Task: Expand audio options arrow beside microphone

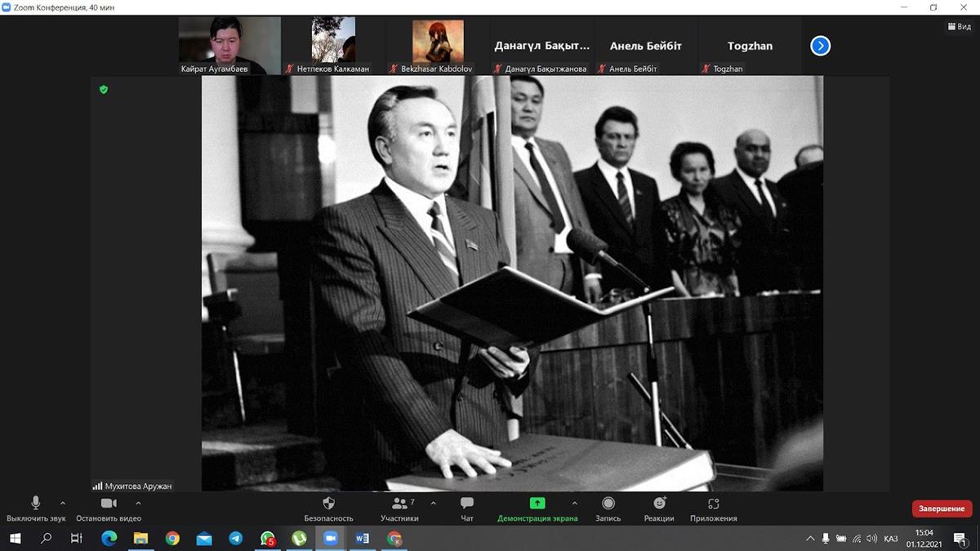Action: coord(63,504)
